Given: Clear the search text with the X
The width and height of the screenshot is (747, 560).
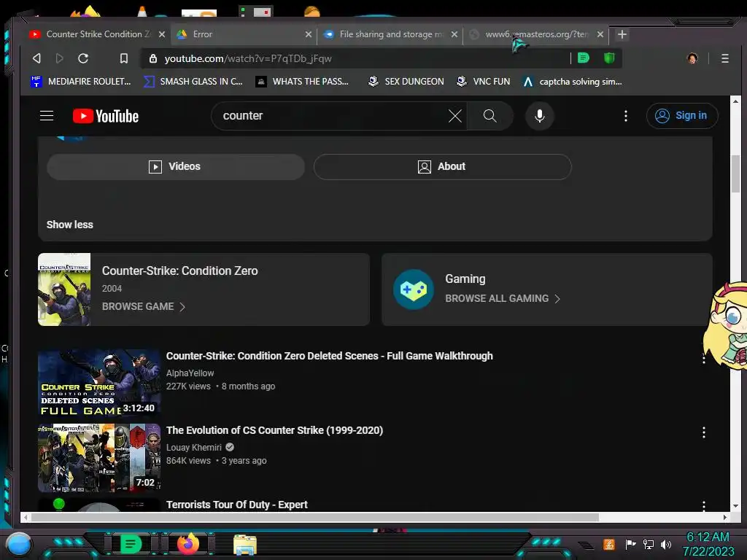Looking at the screenshot, I should coord(455,116).
